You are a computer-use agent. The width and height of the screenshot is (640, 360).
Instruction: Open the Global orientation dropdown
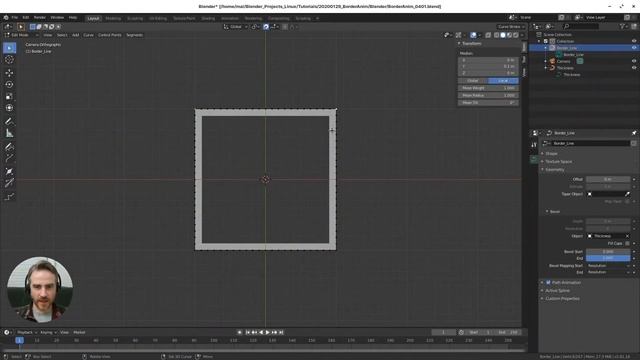click(x=236, y=27)
